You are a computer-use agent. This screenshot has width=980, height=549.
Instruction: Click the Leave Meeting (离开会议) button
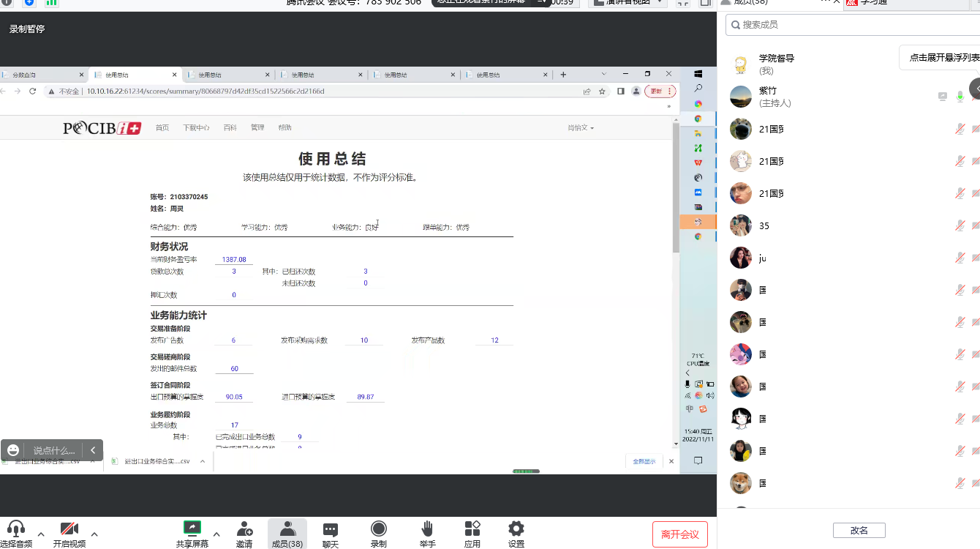coord(679,534)
